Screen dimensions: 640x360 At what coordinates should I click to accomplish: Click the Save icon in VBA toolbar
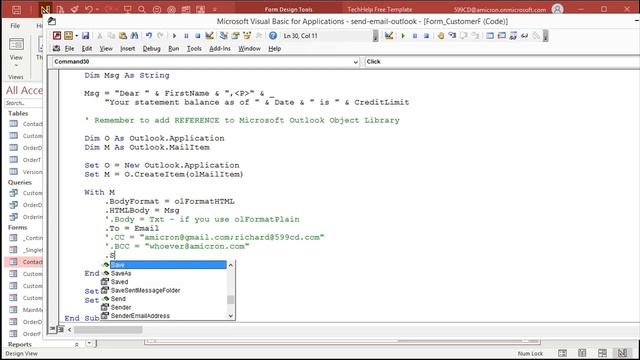pyautogui.click(x=85, y=36)
